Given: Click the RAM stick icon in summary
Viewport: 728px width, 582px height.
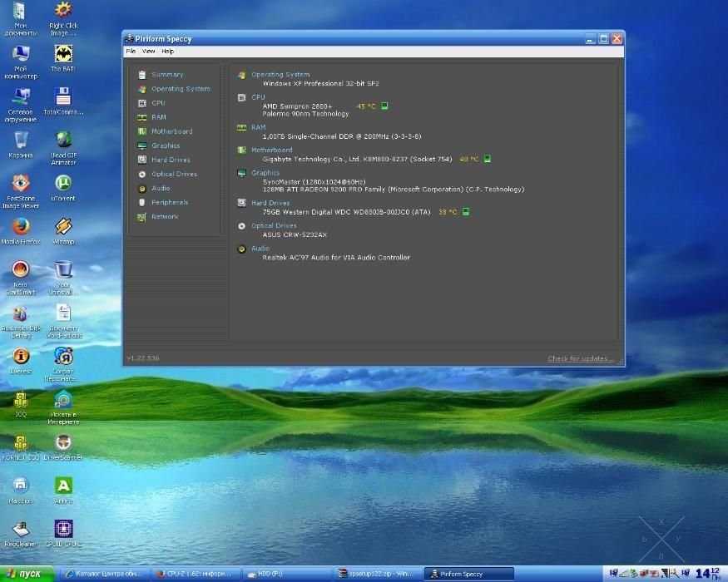Looking at the screenshot, I should [x=241, y=128].
